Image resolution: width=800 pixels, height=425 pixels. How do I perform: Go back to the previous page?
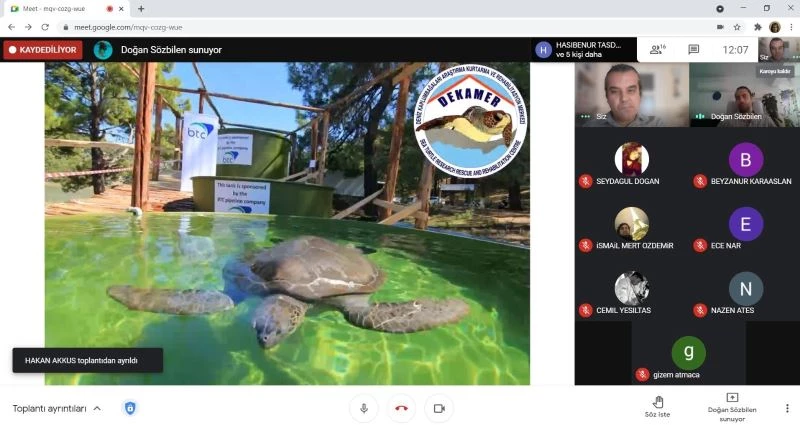(x=11, y=27)
